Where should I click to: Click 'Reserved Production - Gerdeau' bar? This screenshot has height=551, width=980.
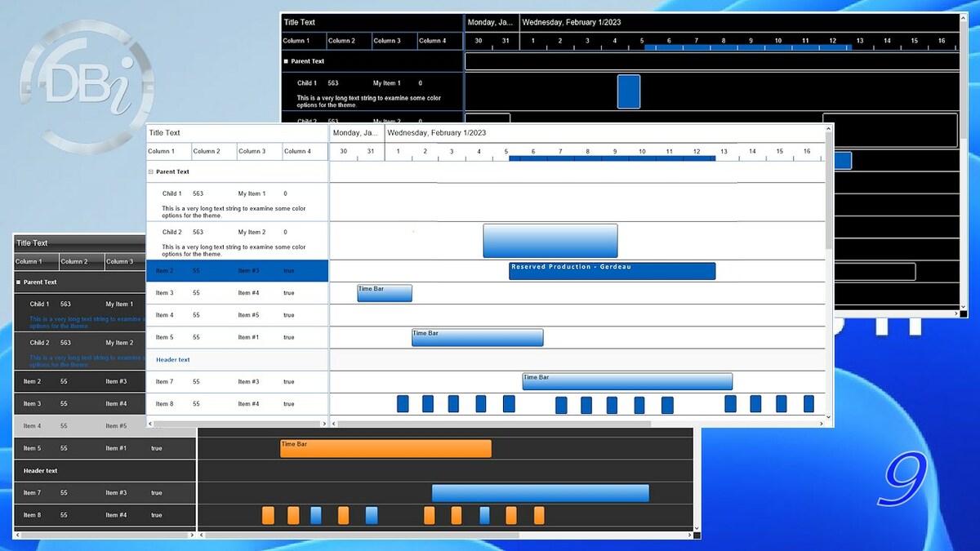pos(612,271)
